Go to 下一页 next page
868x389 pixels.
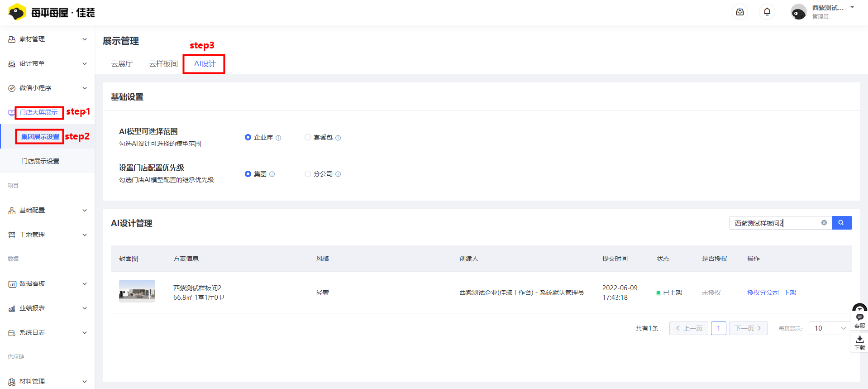tap(749, 328)
